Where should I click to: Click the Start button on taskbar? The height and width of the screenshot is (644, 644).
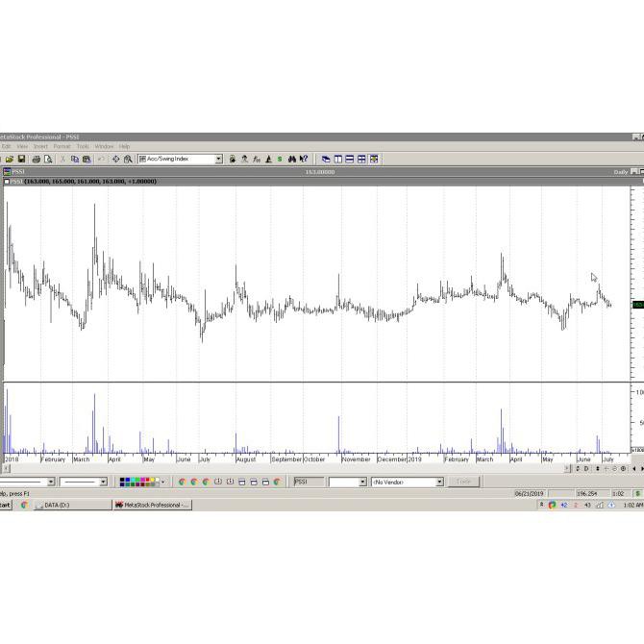(6, 505)
